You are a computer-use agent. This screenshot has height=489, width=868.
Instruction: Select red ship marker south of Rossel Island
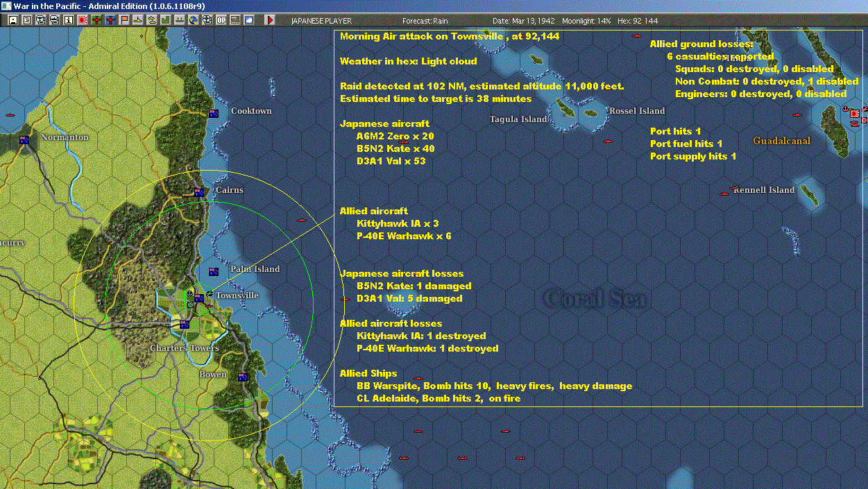pos(608,141)
